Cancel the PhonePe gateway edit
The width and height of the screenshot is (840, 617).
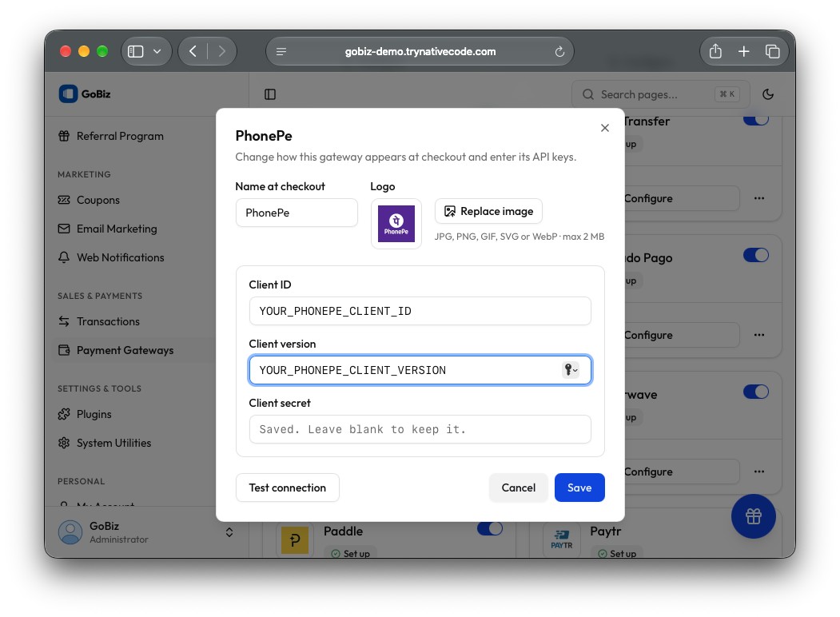pyautogui.click(x=518, y=488)
